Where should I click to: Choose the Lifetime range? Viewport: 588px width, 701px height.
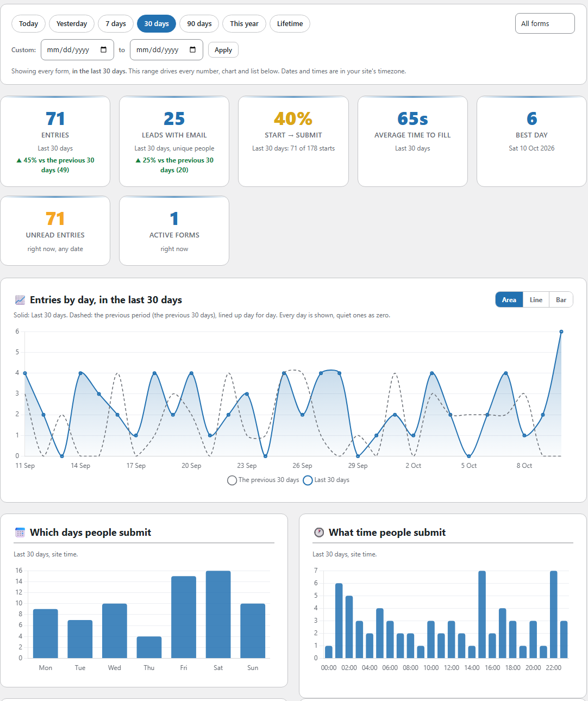point(290,24)
